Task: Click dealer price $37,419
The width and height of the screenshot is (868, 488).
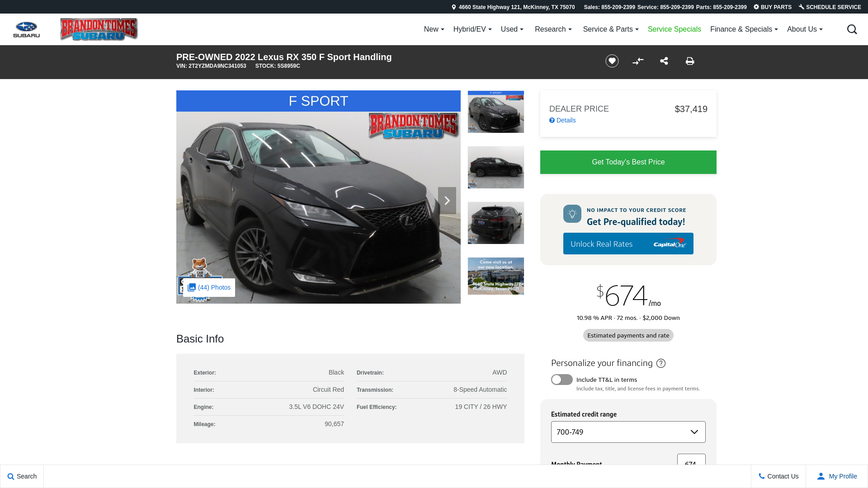Action: [x=691, y=109]
